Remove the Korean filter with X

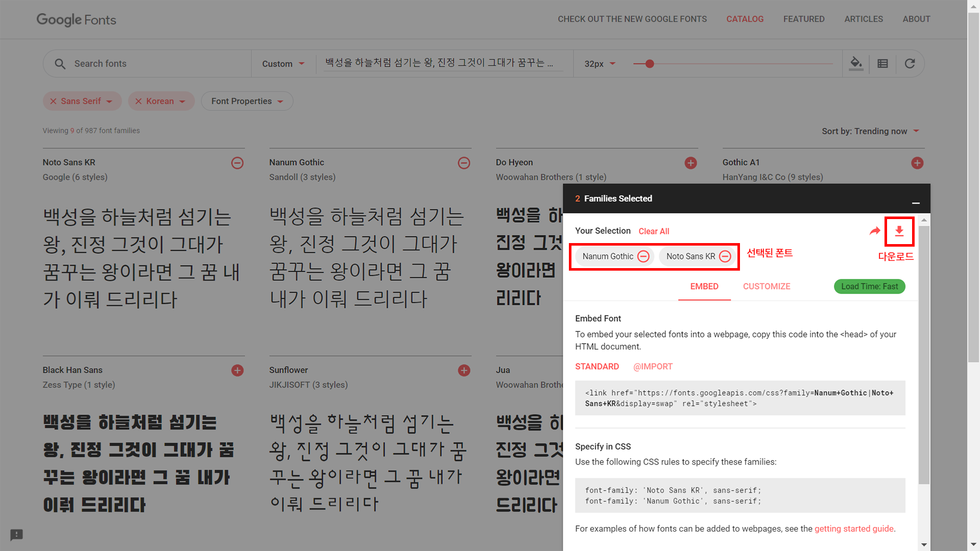pos(138,101)
